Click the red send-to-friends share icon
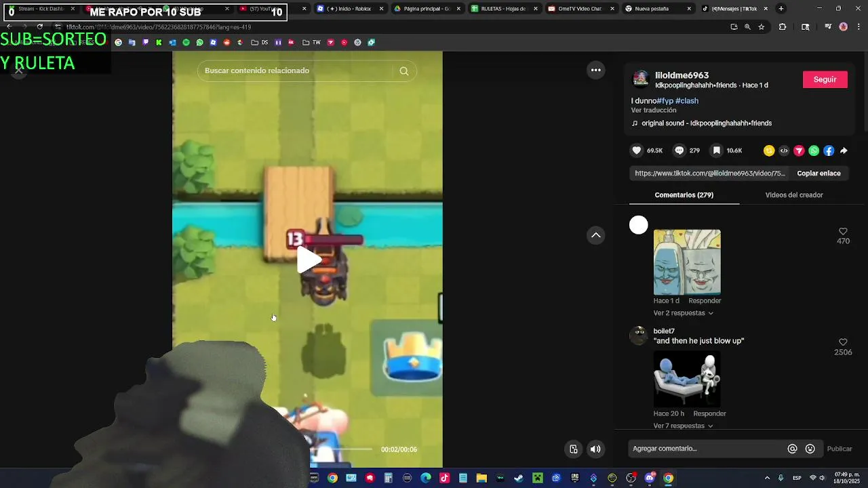Image resolution: width=868 pixels, height=488 pixels. click(x=799, y=150)
